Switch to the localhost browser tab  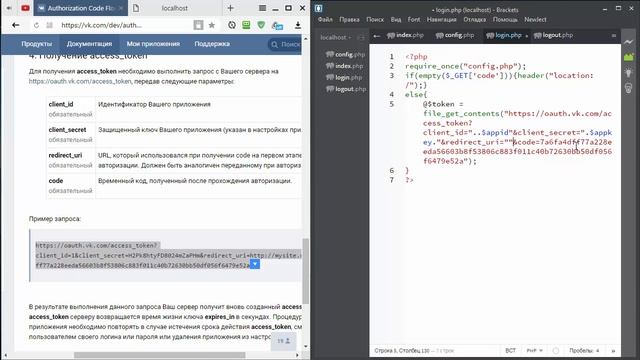coord(175,8)
